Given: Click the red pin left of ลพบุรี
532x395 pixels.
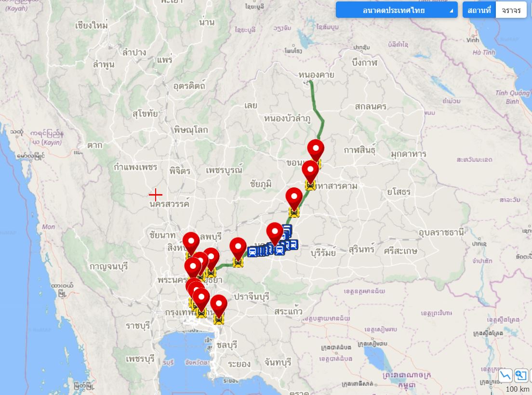Looking at the screenshot, I should pyautogui.click(x=191, y=243).
